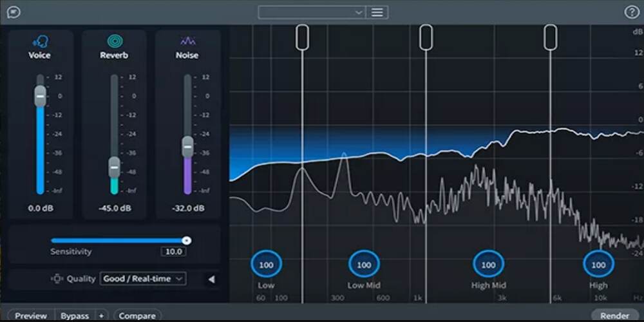
Task: Click the High band 100 knob
Action: coord(598,265)
